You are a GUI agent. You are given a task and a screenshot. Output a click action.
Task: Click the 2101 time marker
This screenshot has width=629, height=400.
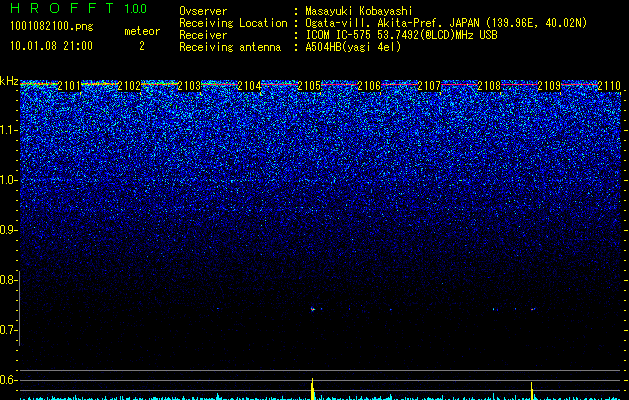coord(69,86)
